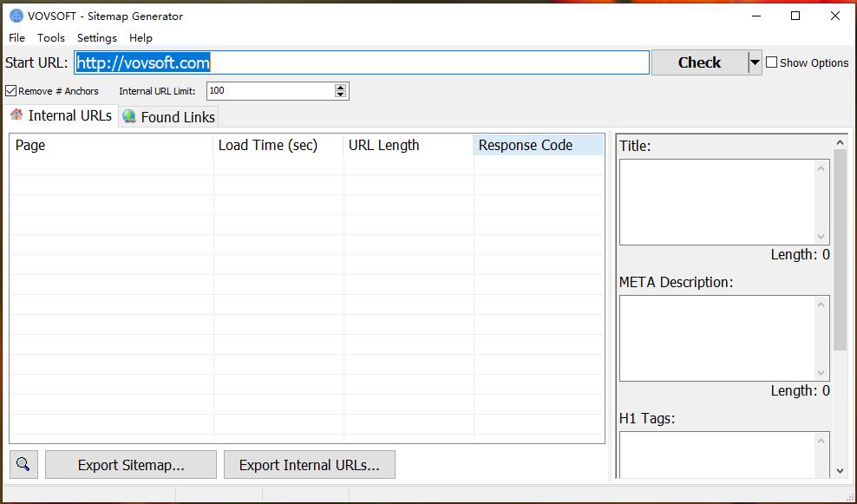The image size is (857, 504).
Task: Click H1 Tags box scroll up arrow
Action: pos(821,441)
